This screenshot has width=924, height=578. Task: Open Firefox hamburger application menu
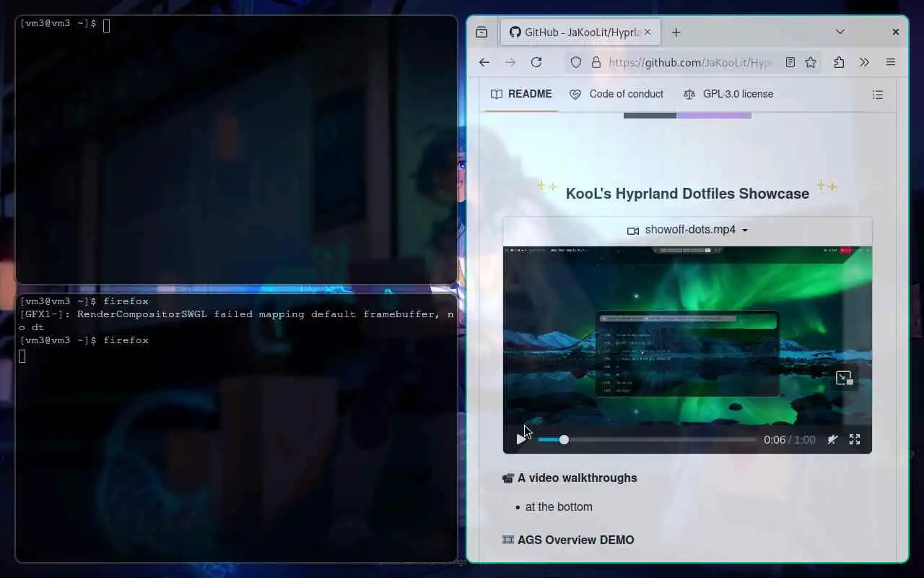tap(891, 62)
